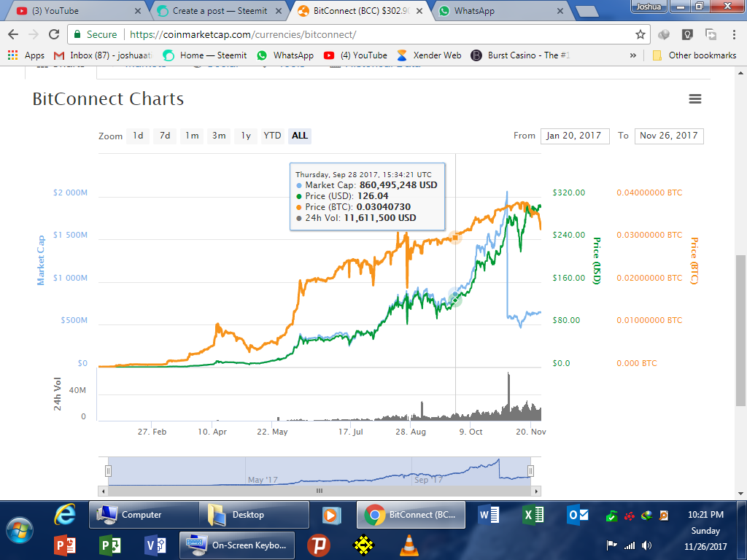The width and height of the screenshot is (747, 560).
Task: Click the navigator horizontal scrollbar thumb
Action: pos(320,491)
